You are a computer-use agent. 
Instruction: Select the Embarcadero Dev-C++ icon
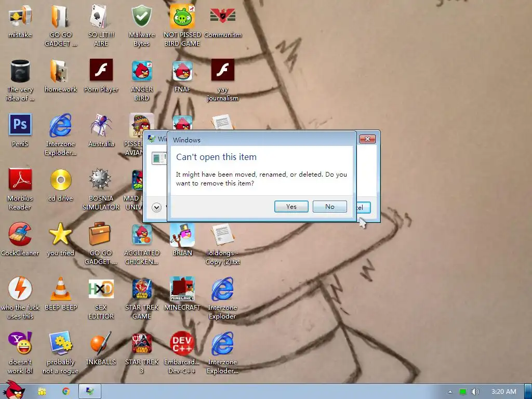pos(182,353)
